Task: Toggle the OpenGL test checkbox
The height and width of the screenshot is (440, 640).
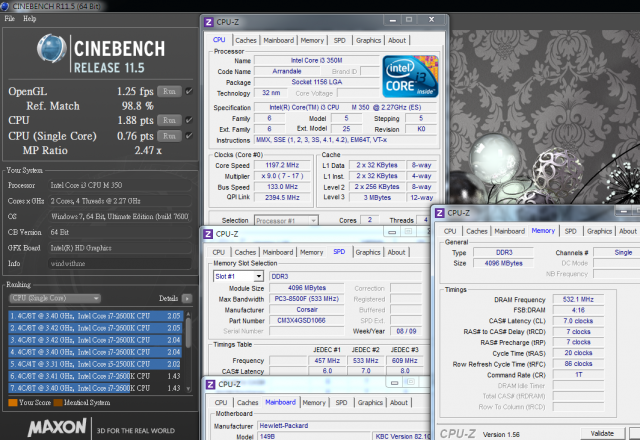Action: (x=189, y=91)
